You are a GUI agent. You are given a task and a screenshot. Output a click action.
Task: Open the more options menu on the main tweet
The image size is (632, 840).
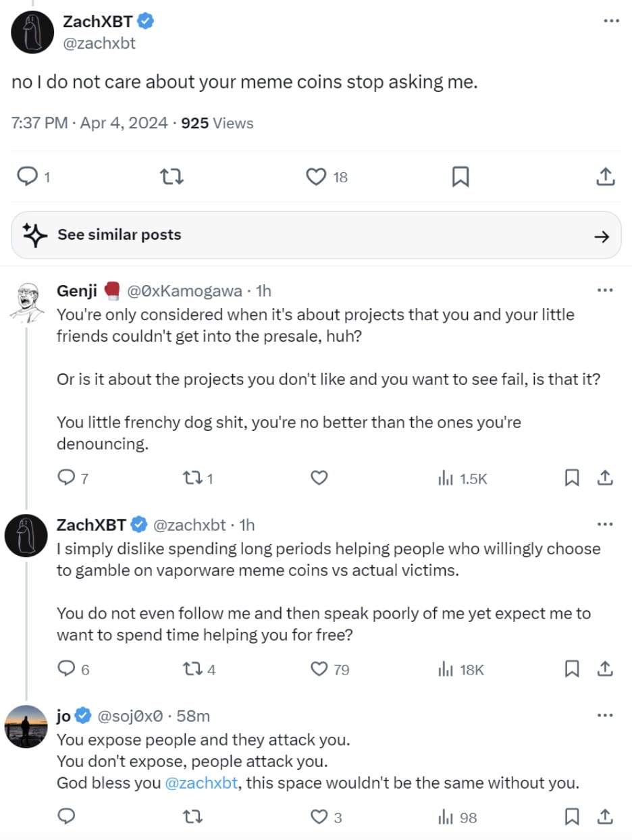coord(611,21)
